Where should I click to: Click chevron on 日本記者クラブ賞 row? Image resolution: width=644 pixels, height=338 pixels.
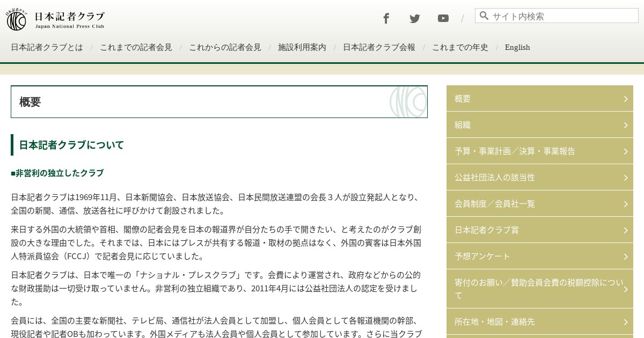click(x=626, y=230)
